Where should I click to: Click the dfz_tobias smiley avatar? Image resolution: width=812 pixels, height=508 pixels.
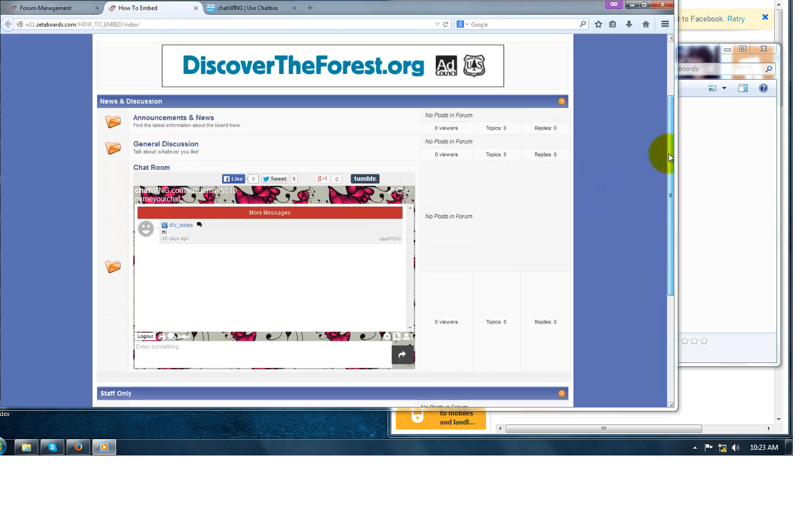(146, 229)
